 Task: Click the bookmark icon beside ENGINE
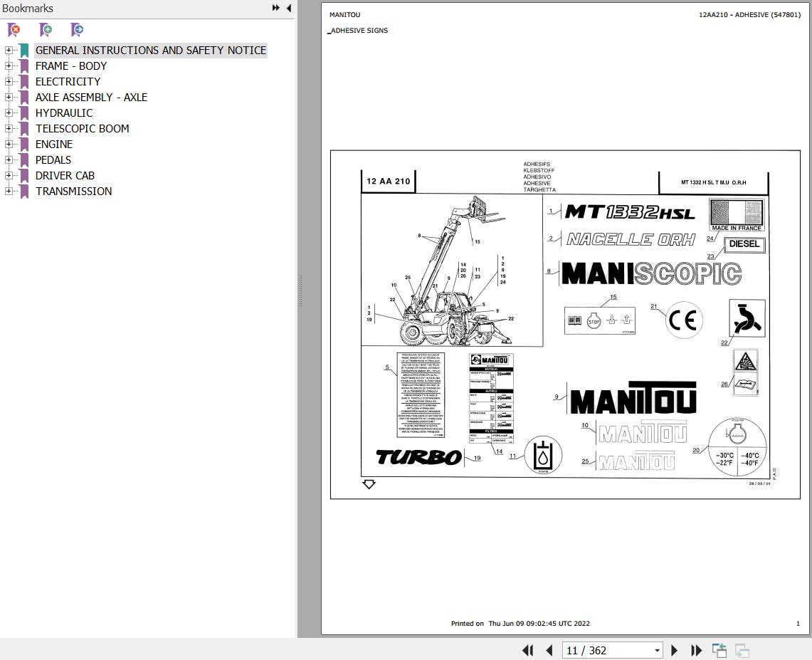(x=23, y=144)
